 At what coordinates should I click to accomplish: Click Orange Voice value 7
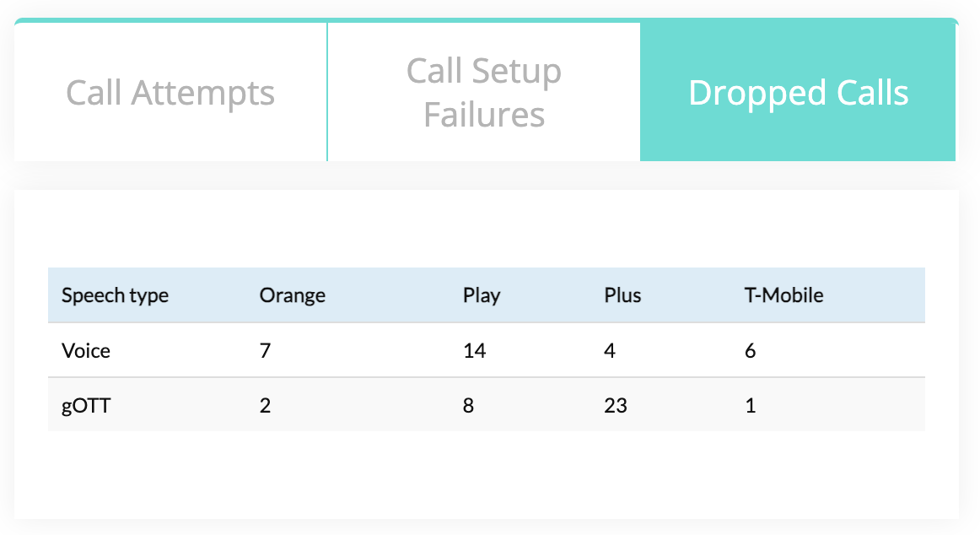pos(265,351)
